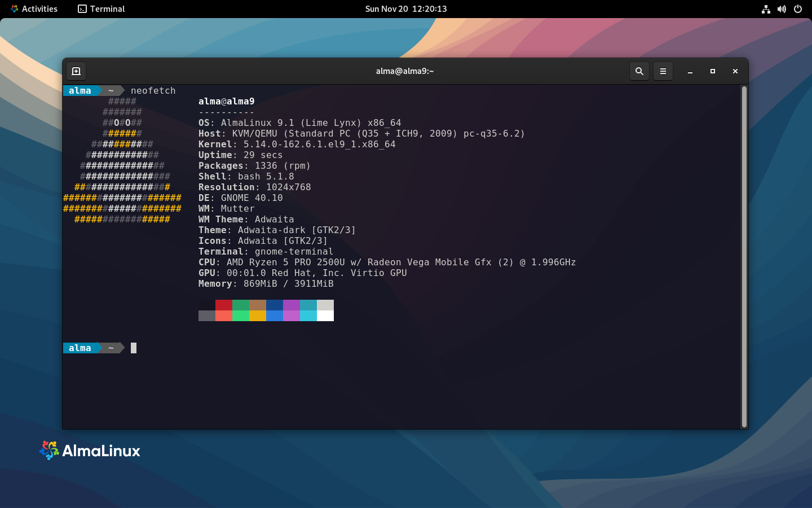
Task: Click the Memory 869MiB / 3911MiB line
Action: click(266, 284)
